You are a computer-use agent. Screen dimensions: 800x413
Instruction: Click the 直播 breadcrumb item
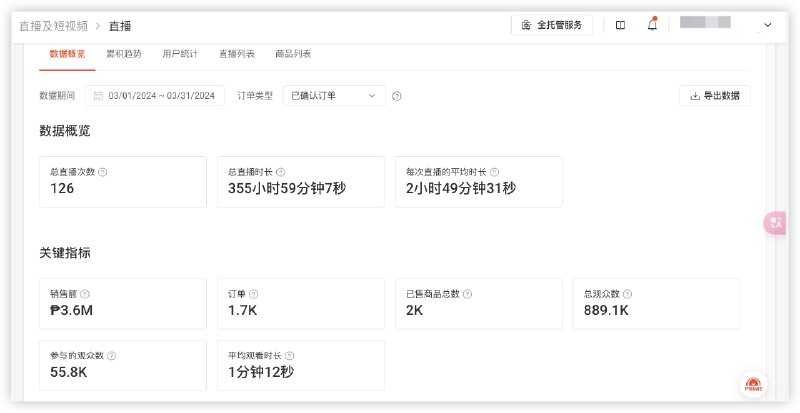120,26
